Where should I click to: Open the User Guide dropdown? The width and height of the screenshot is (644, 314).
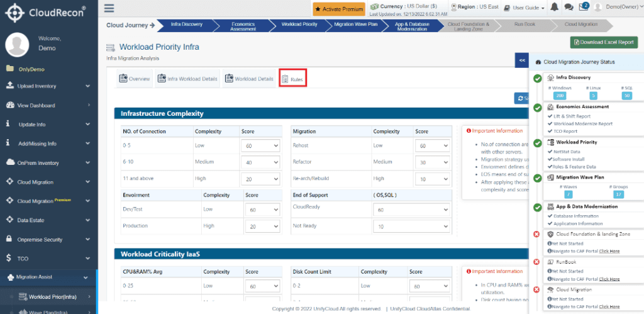pyautogui.click(x=525, y=8)
